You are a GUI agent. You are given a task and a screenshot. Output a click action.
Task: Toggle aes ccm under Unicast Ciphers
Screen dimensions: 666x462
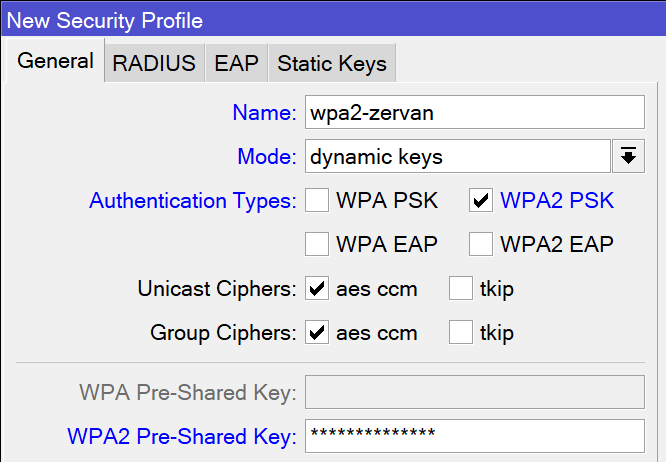click(x=317, y=290)
